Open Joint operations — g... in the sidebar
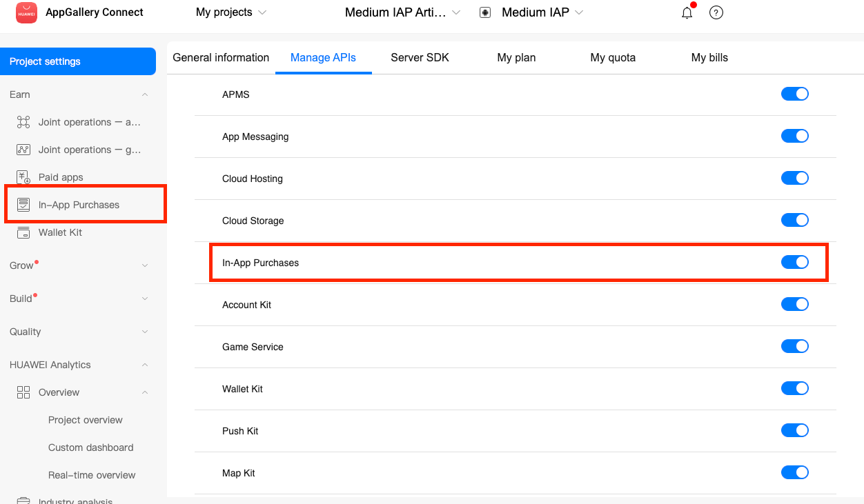 coord(90,150)
